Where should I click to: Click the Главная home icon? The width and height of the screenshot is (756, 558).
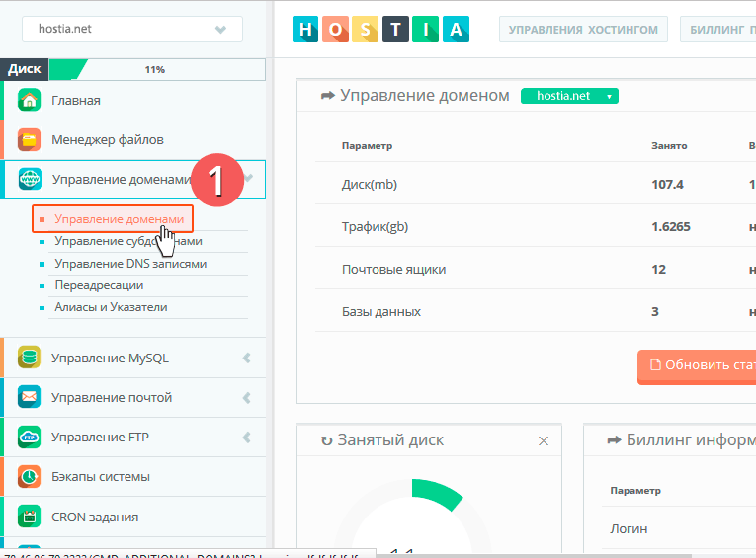click(29, 100)
